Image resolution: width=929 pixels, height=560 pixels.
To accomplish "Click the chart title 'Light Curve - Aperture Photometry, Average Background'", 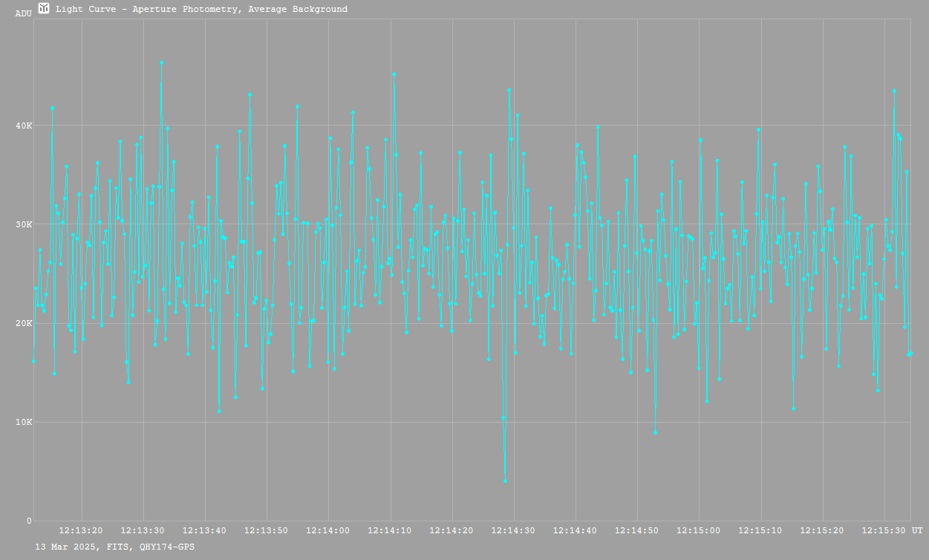I will [x=201, y=10].
